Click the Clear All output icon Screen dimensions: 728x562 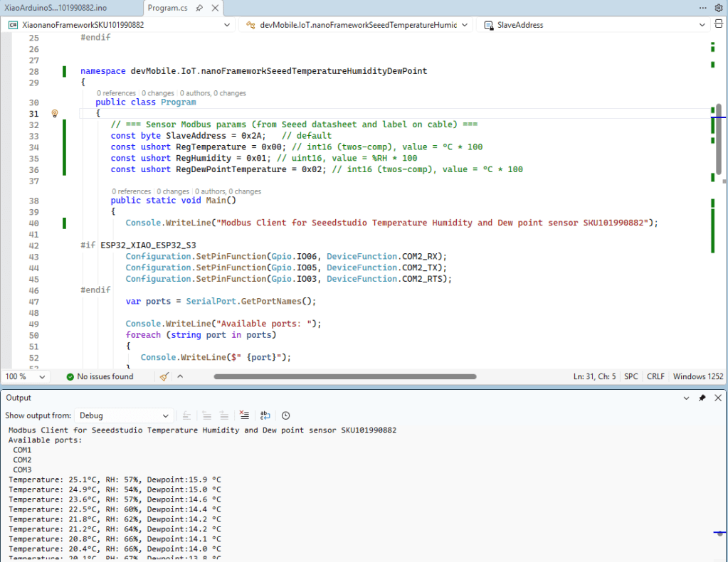coord(244,415)
